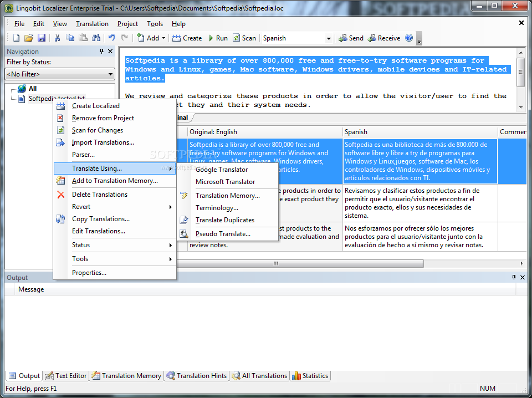Click the Redo arrow icon
532x398 pixels.
(x=125, y=38)
